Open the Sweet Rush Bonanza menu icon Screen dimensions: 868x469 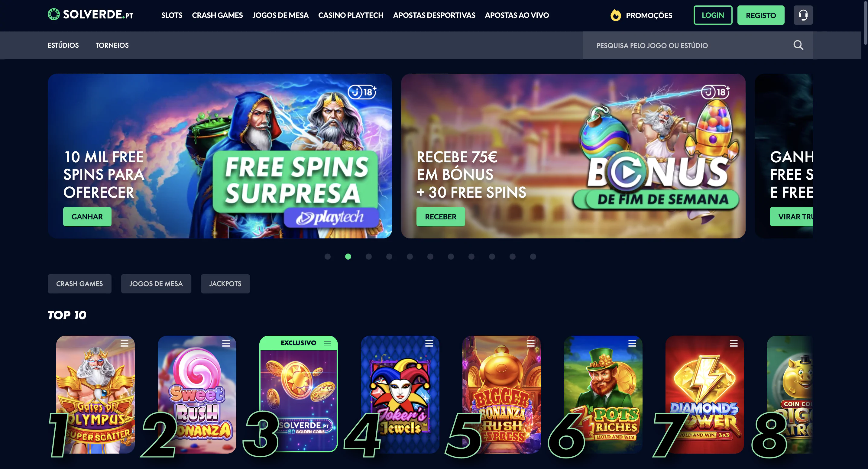pyautogui.click(x=226, y=343)
